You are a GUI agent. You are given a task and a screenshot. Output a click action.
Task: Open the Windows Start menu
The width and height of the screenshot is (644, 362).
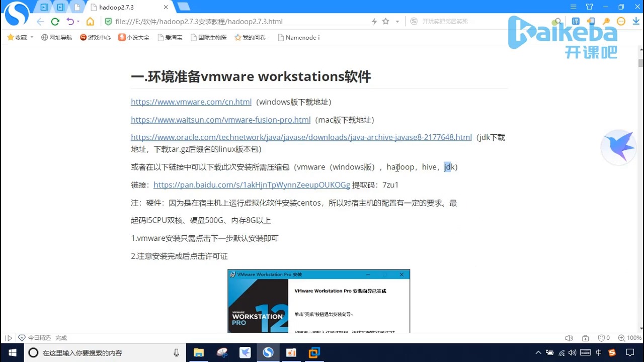[12, 352]
